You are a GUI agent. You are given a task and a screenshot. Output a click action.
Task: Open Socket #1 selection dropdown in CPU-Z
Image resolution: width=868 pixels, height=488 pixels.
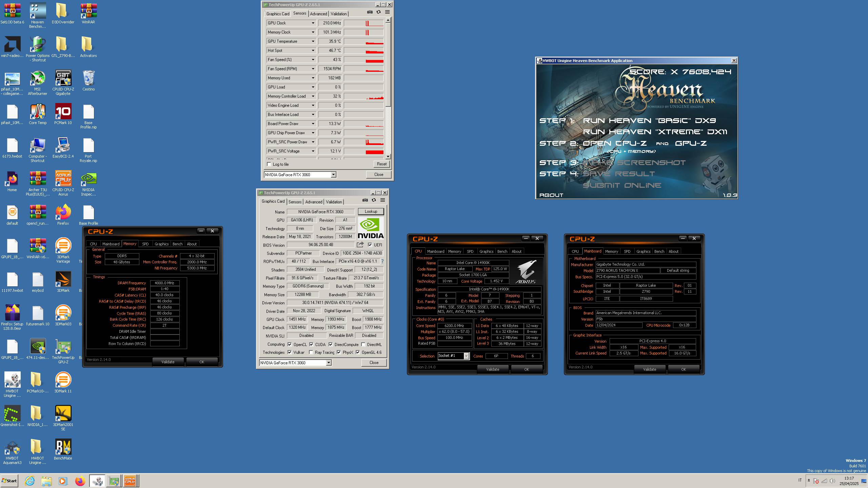click(x=466, y=356)
